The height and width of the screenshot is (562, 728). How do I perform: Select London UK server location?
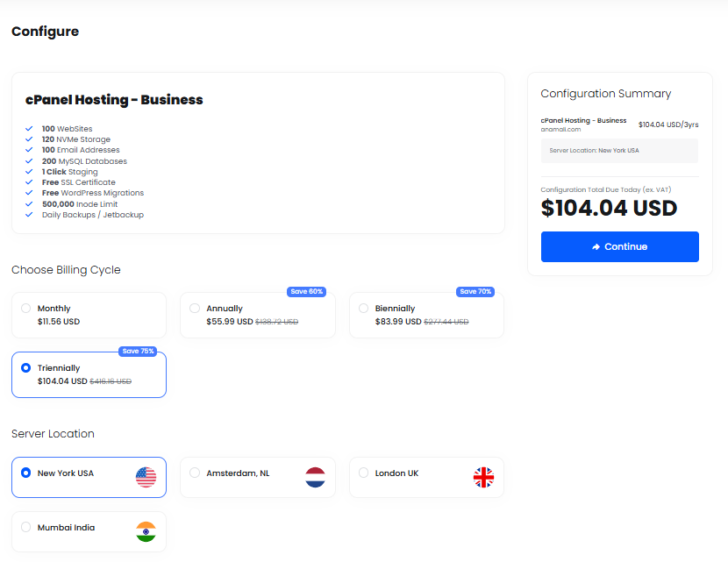tap(426, 477)
